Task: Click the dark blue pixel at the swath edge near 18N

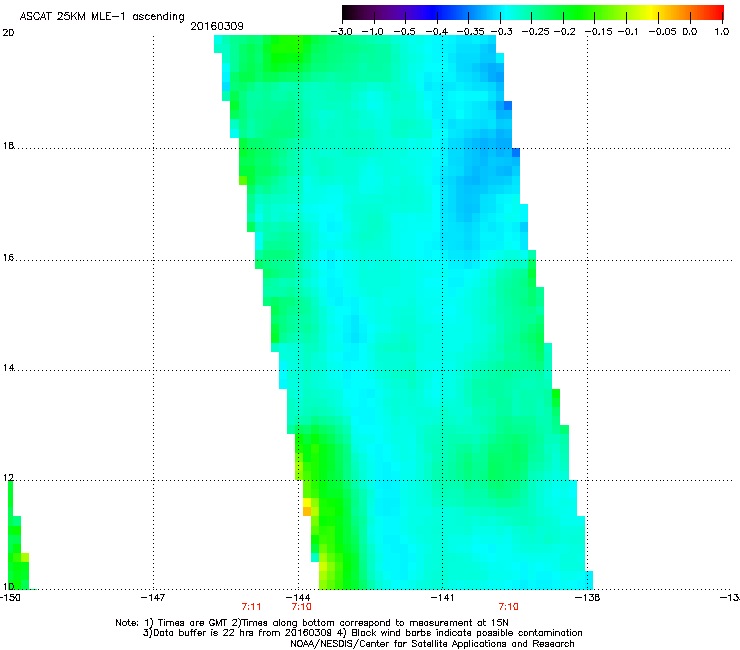Action: coord(516,152)
